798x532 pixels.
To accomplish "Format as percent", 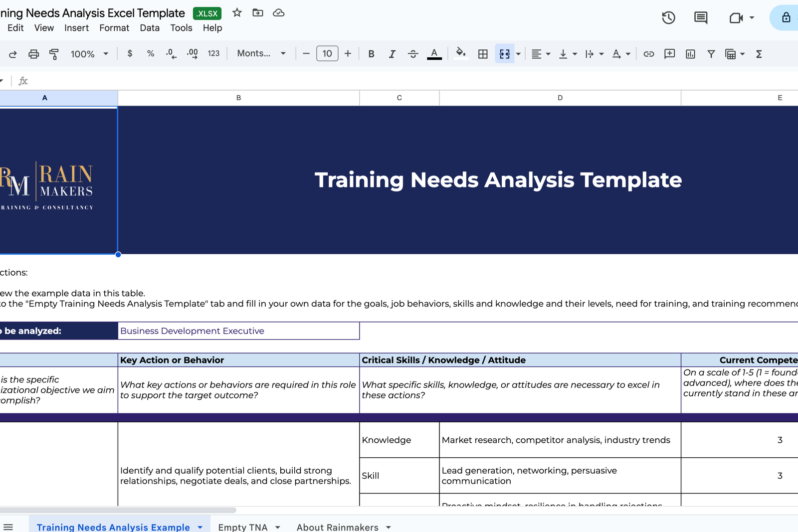I will (151, 53).
